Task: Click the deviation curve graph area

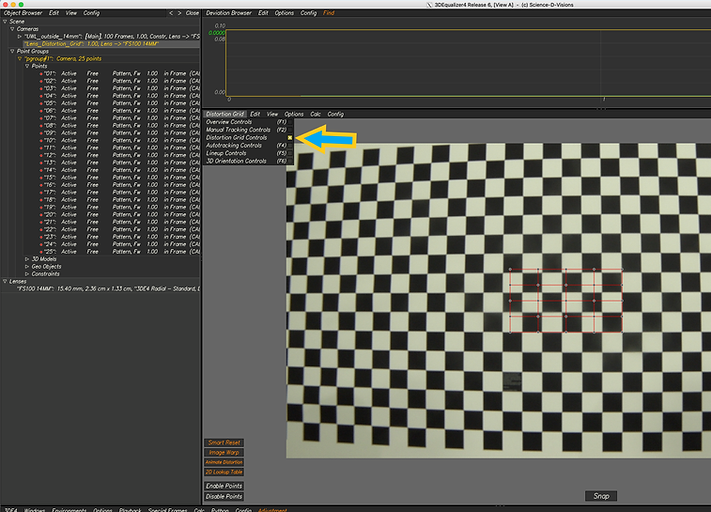Action: point(467,63)
